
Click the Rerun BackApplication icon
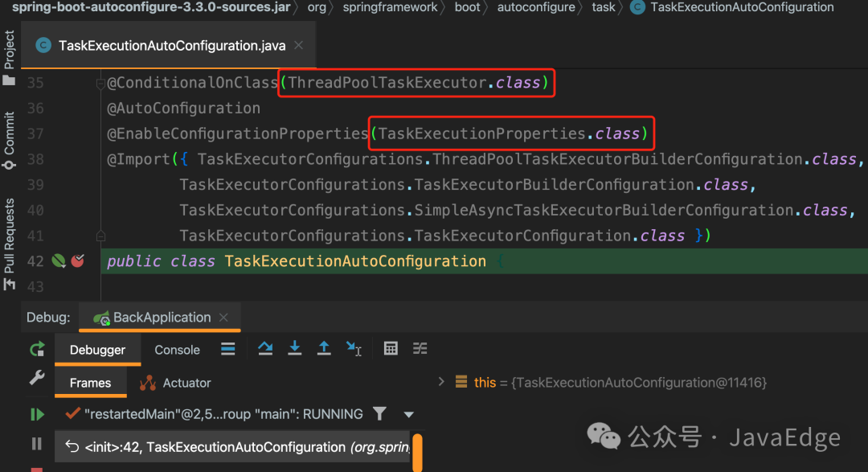tap(37, 350)
